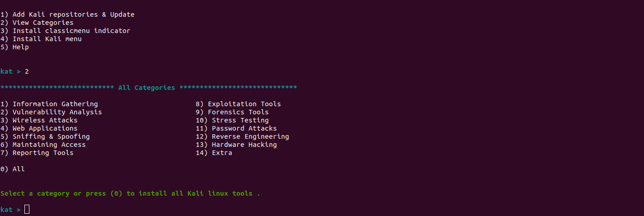644x216 pixels.
Task: Click the 'Reverse Engineering' category
Action: [x=242, y=136]
